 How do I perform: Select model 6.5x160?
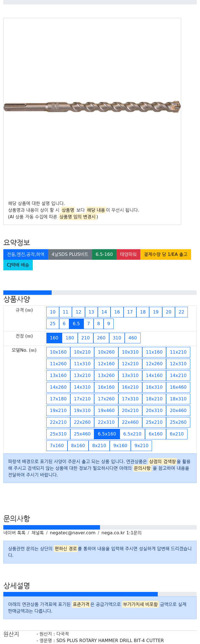point(107,434)
